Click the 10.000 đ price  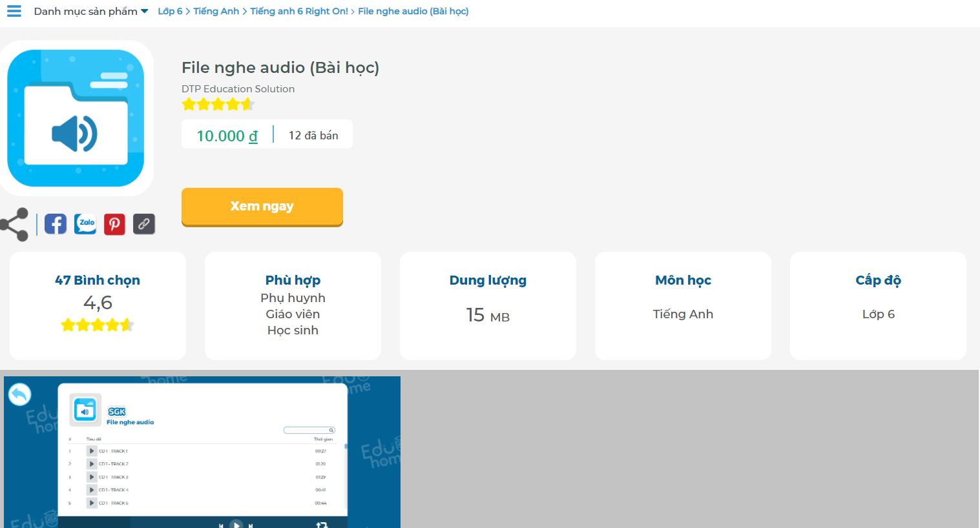point(227,136)
